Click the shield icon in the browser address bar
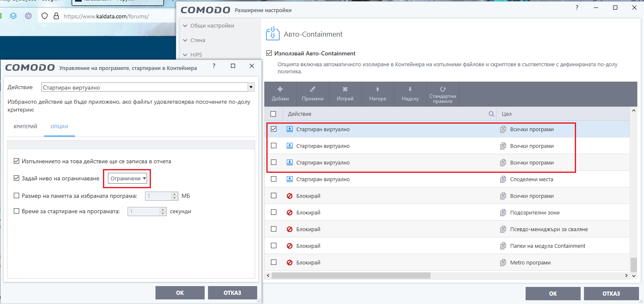Viewport: 644px width, 304px height. tap(45, 16)
